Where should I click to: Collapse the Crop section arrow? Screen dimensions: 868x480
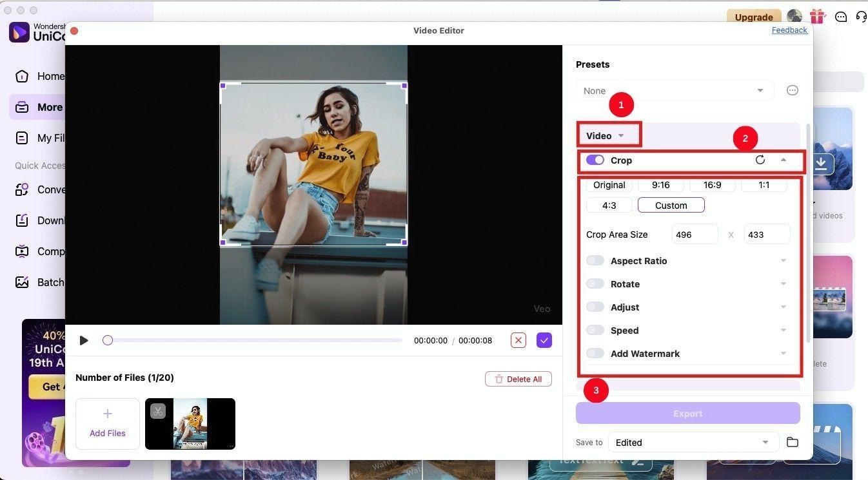pos(784,160)
